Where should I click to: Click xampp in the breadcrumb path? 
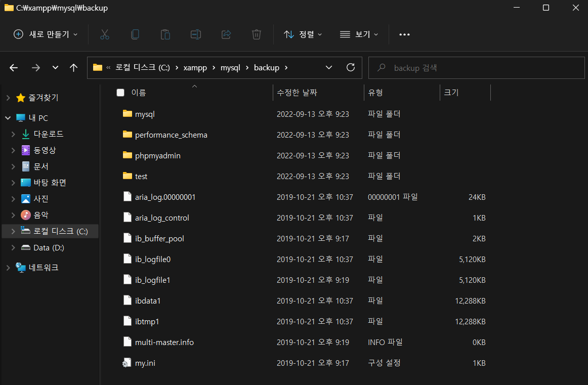tap(195, 67)
